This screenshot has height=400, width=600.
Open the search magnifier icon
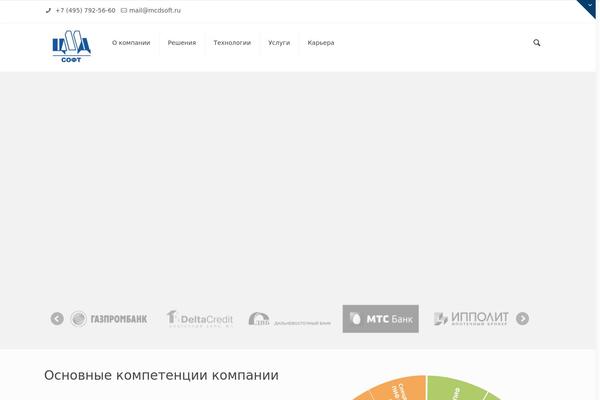click(537, 42)
